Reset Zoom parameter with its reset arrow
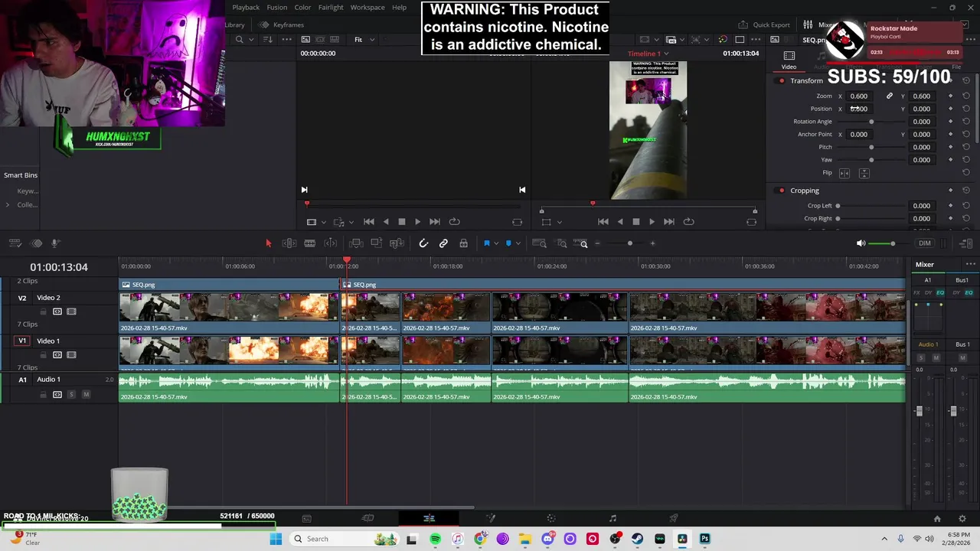Screen dimensions: 980x551 tap(966, 96)
